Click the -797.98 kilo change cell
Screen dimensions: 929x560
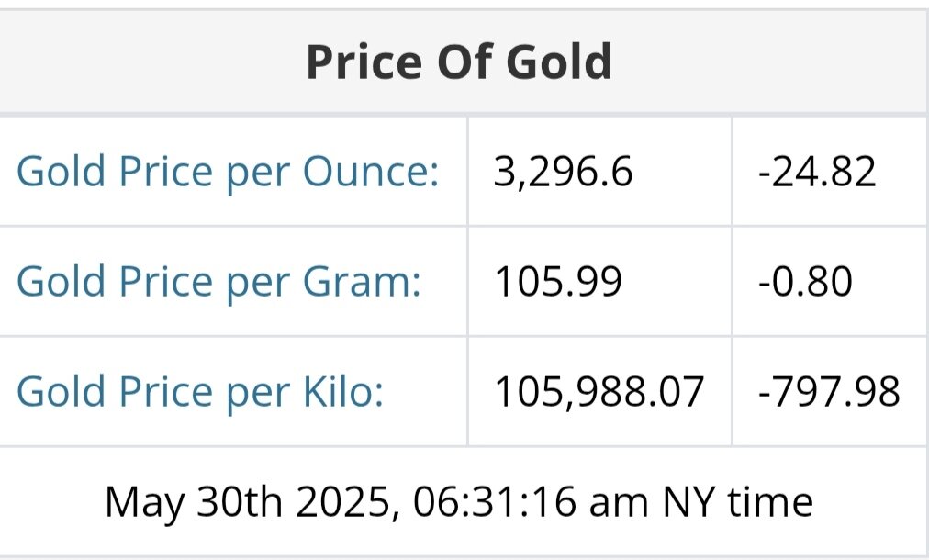point(829,392)
